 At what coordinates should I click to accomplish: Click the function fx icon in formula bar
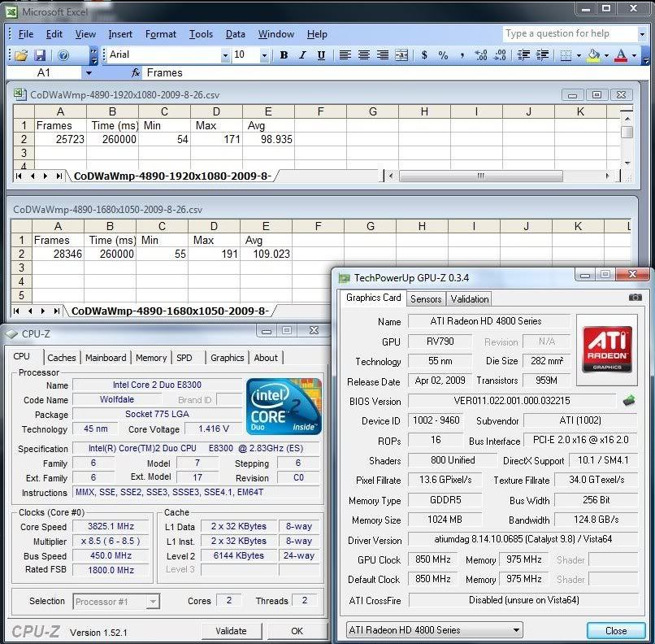[136, 73]
